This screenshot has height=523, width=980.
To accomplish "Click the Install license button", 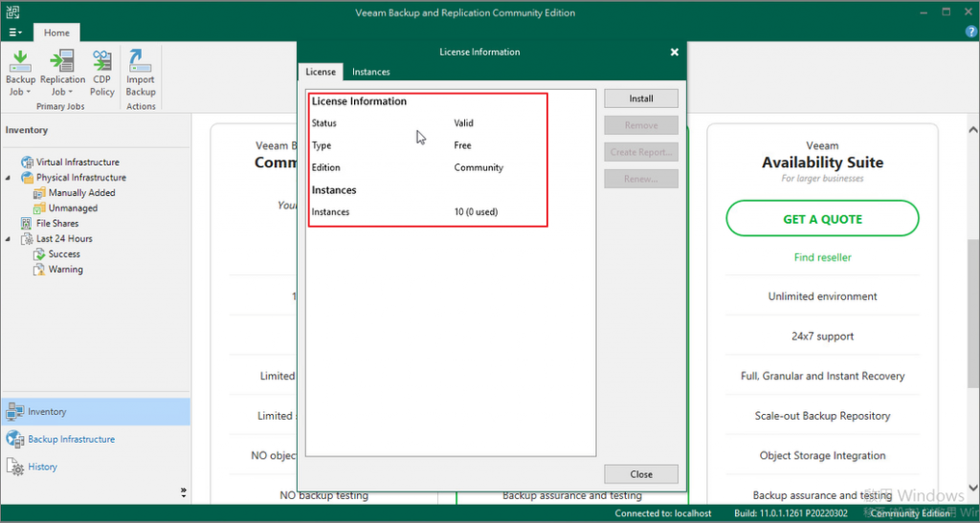I will [x=641, y=98].
